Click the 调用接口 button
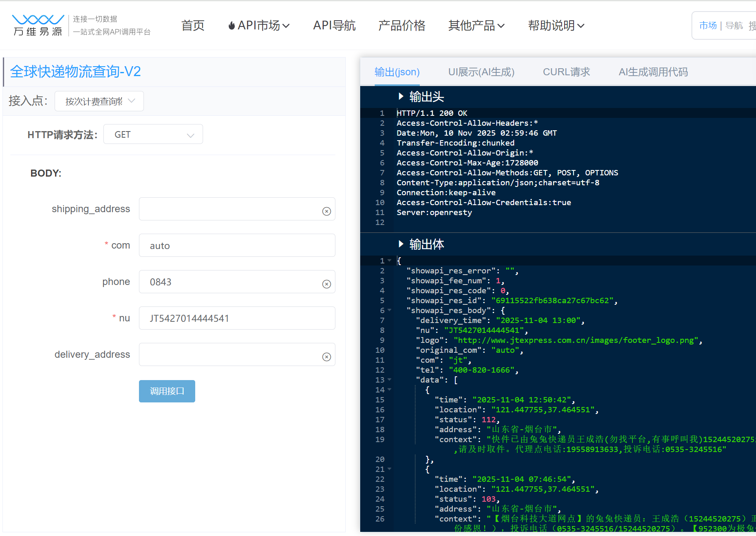Image resolution: width=756 pixels, height=536 pixels. tap(167, 391)
